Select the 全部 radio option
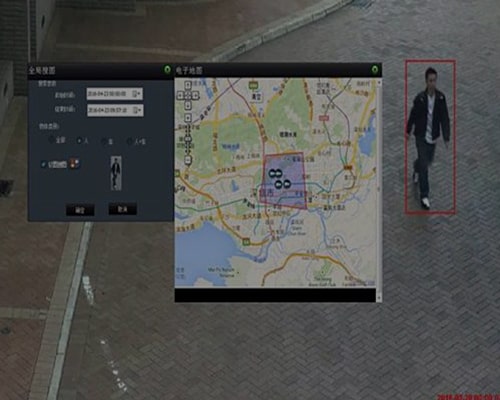The image size is (500, 400). [51, 140]
